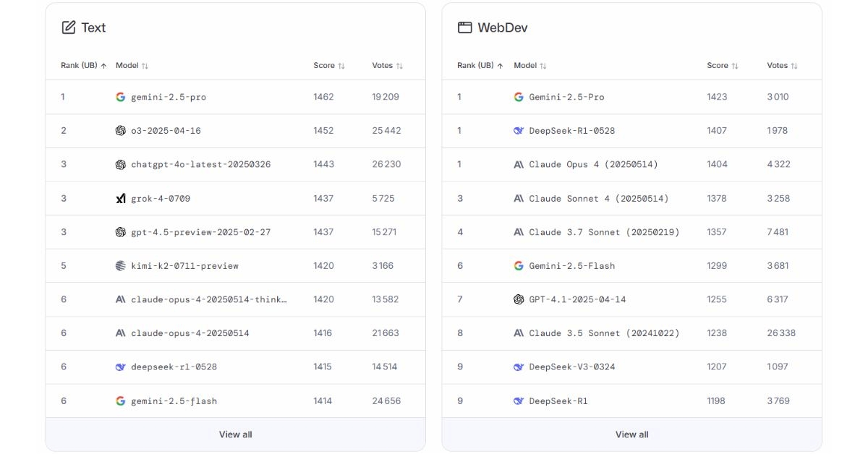Open the gemini-2.5-pro model in Text
Screen dimensions: 868x454
click(x=169, y=97)
